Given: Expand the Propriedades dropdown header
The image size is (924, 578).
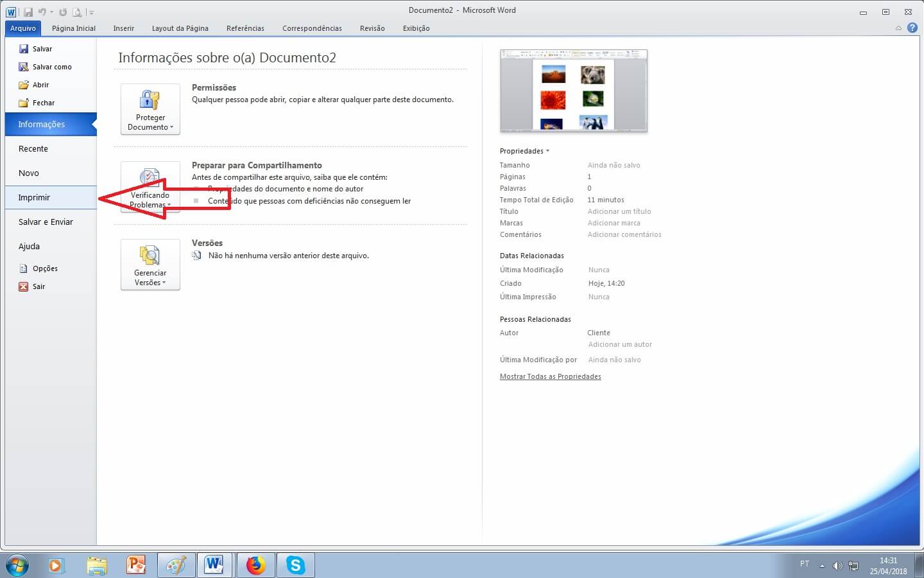Looking at the screenshot, I should (524, 151).
